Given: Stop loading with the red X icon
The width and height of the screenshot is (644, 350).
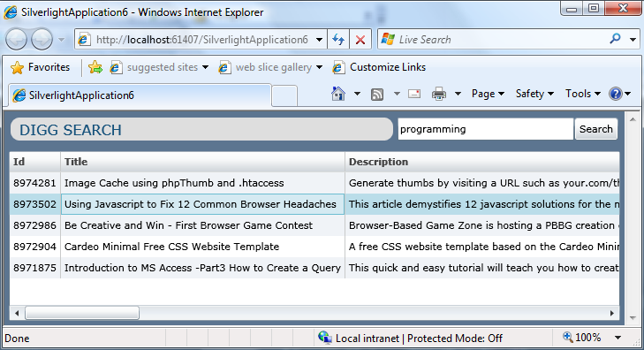Looking at the screenshot, I should (x=360, y=40).
